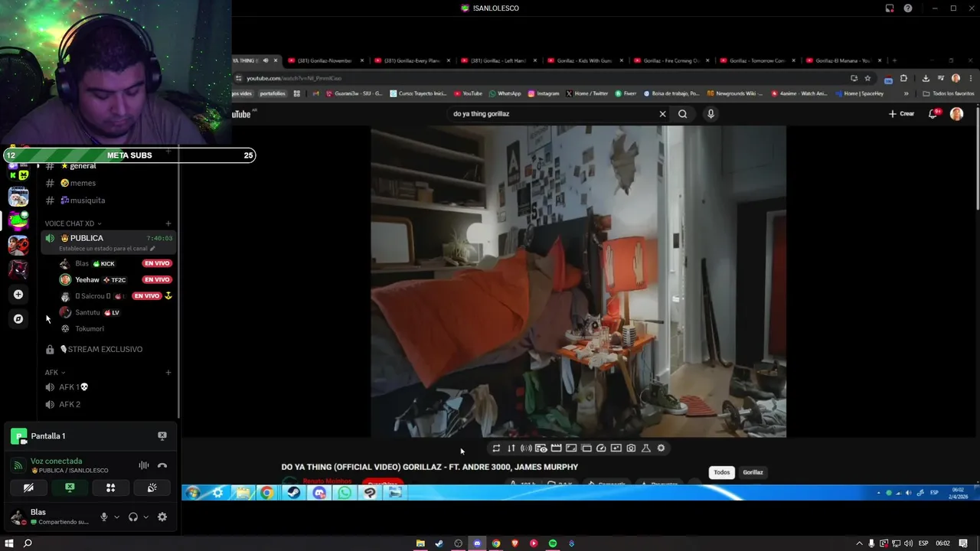The image size is (980, 551).
Task: Open Discord user settings gear
Action: [x=162, y=517]
